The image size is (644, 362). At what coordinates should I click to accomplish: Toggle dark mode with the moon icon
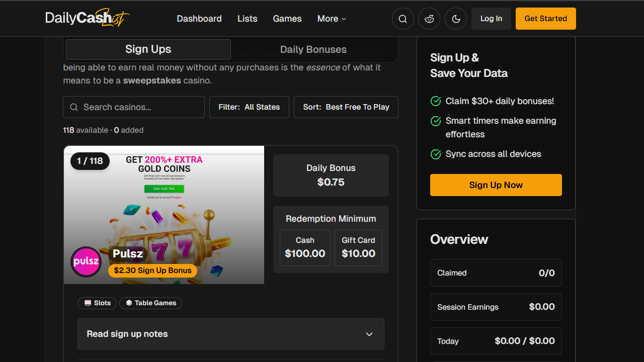pos(456,19)
